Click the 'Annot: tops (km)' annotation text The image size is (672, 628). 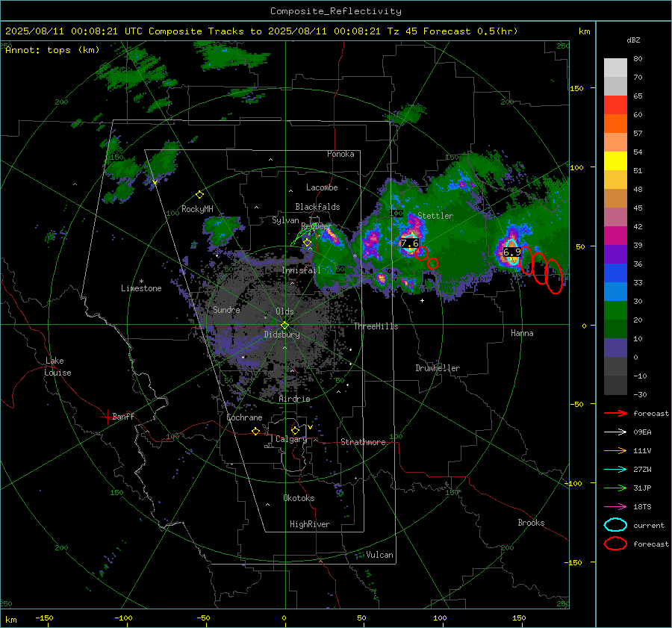[52, 50]
